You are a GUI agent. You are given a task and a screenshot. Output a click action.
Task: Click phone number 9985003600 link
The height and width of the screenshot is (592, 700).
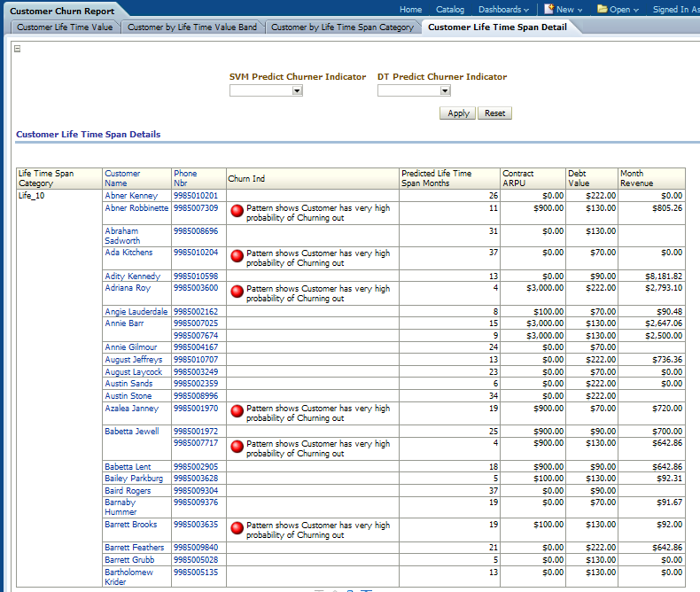(x=196, y=288)
